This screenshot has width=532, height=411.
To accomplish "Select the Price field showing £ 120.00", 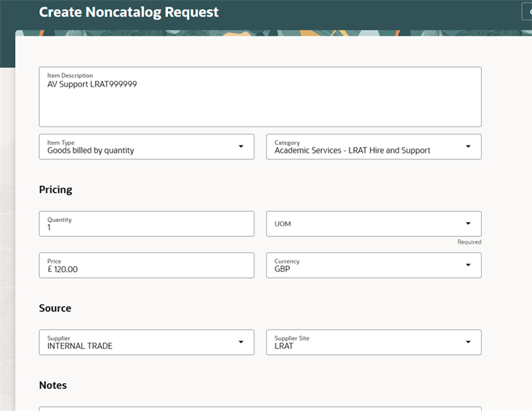I will pyautogui.click(x=146, y=266).
